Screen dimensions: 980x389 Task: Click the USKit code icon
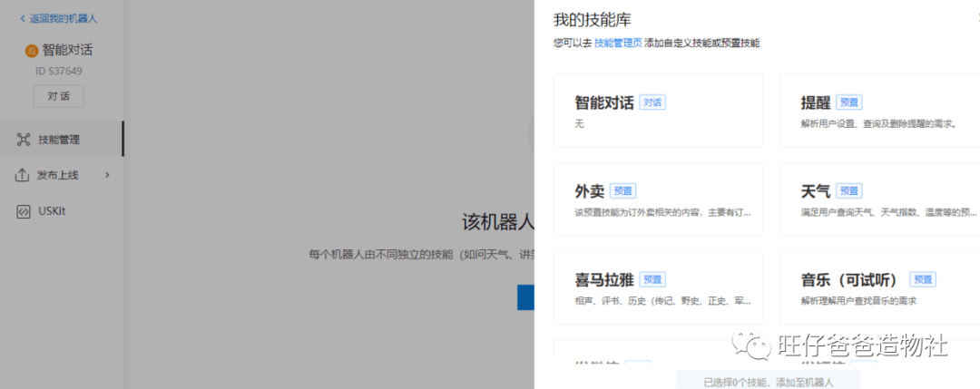(x=23, y=211)
